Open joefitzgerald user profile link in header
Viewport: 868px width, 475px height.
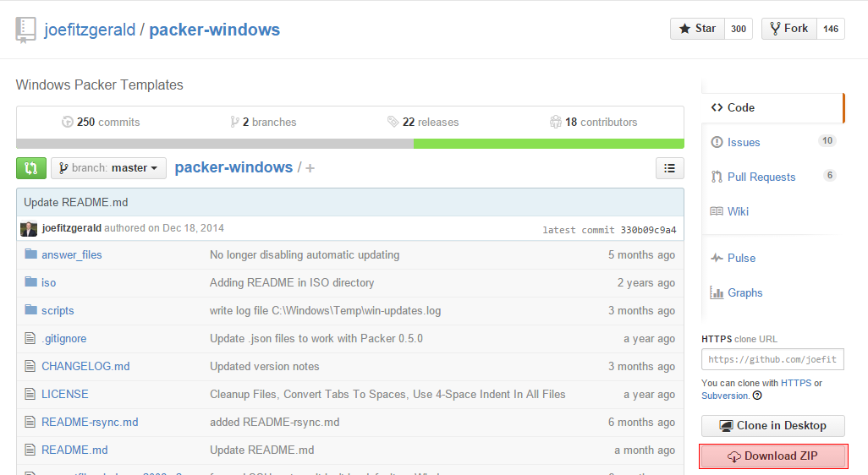(x=90, y=30)
